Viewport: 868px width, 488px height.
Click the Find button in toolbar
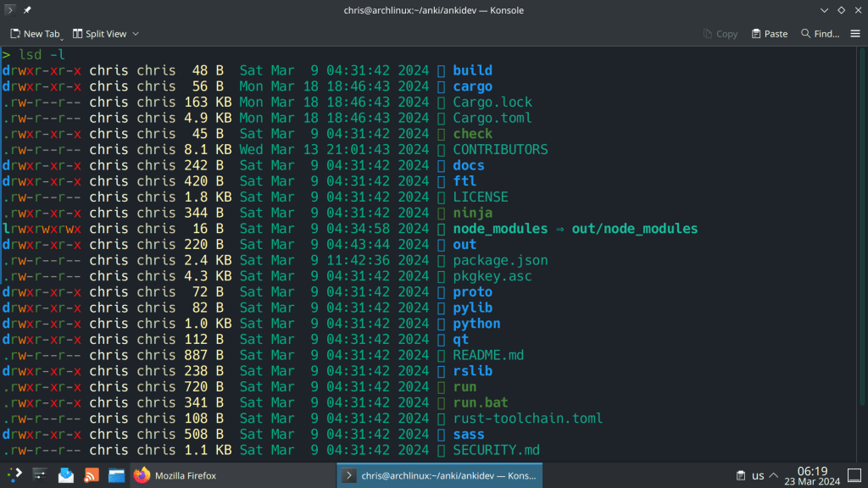(x=820, y=34)
